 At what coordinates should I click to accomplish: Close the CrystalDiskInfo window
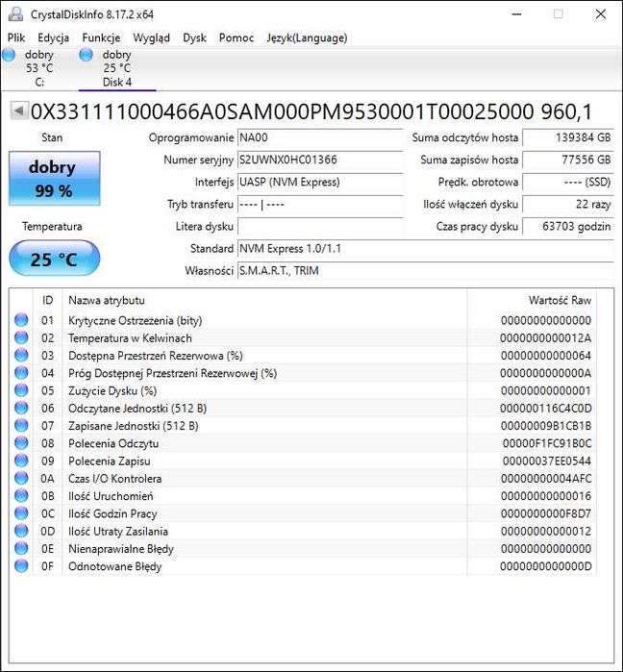click(x=601, y=14)
